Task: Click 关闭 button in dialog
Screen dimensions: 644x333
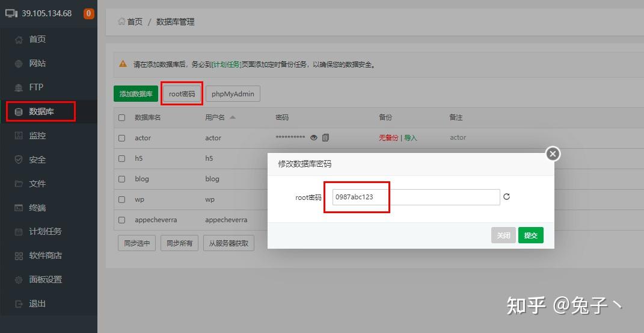Action: tap(503, 235)
